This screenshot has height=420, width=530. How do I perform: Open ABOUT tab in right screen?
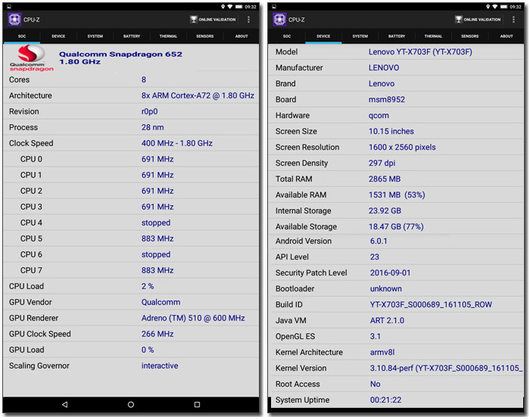(507, 36)
